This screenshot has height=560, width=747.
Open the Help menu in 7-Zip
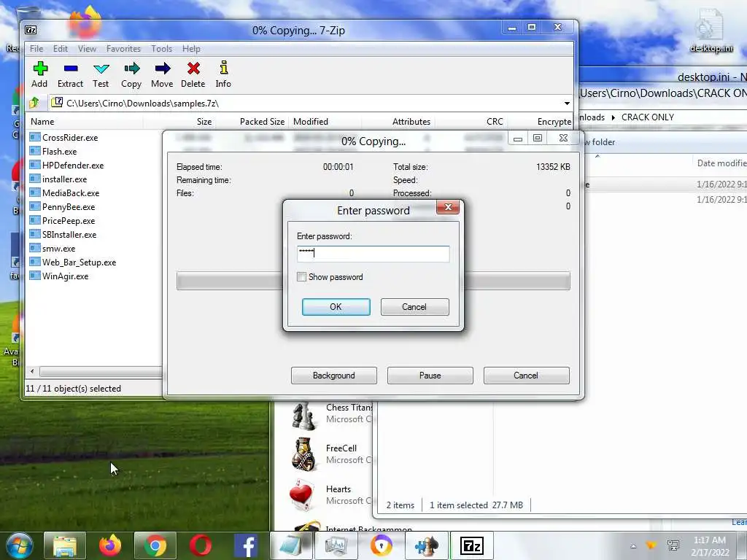(191, 49)
